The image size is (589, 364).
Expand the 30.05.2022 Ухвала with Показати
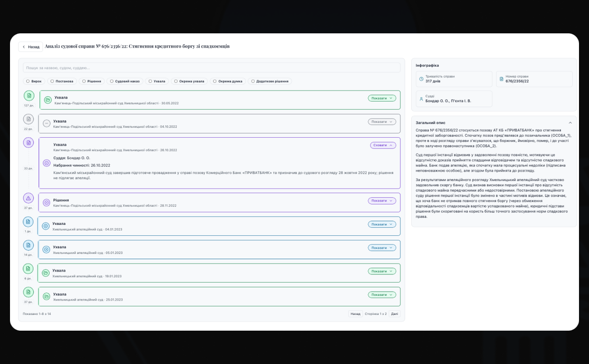point(382,98)
